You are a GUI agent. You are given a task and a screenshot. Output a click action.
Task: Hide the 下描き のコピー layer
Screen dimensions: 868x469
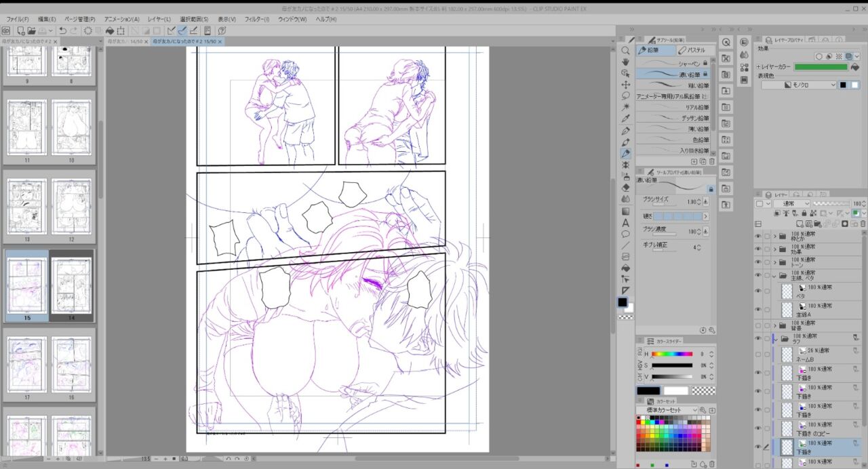click(x=758, y=428)
